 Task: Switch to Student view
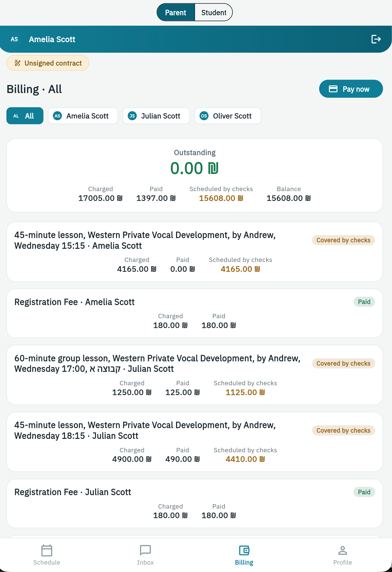pos(214,12)
